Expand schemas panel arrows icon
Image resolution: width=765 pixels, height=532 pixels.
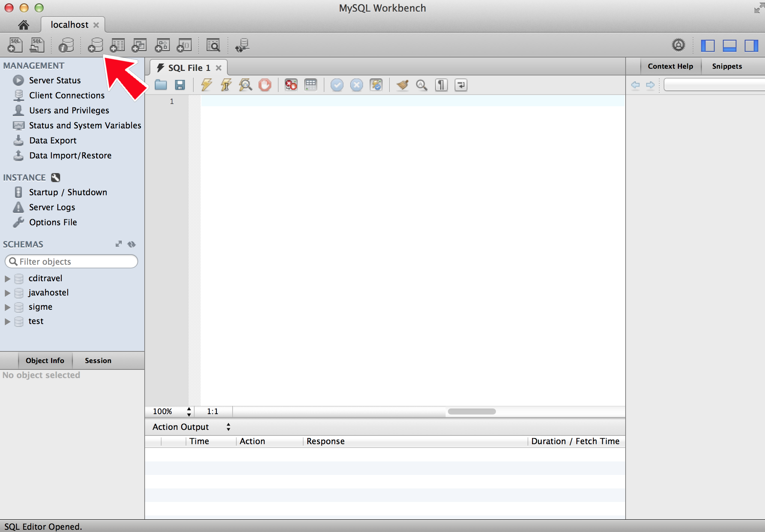pos(119,244)
